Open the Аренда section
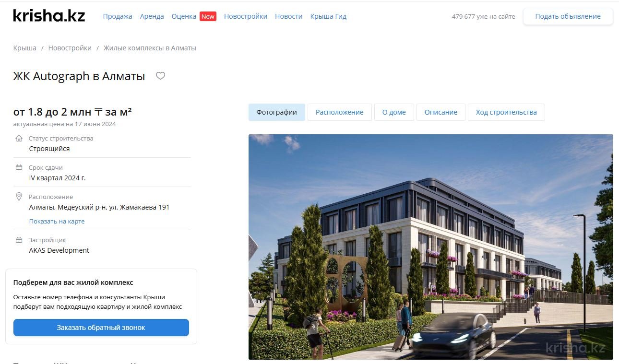Image resolution: width=619 pixels, height=364 pixels. [152, 16]
